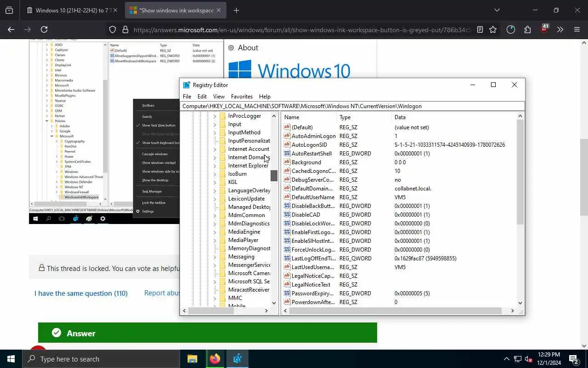This screenshot has width=588, height=368.
Task: Click the extension icon with red 41 badge
Action: (x=544, y=29)
